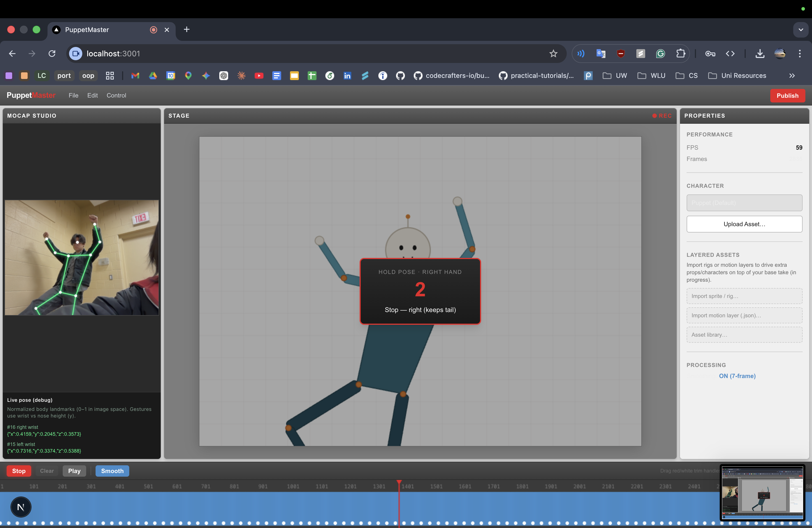Toggle smoothing ON (7-frame) setting
Viewport: 812px width, 528px height.
pos(737,376)
